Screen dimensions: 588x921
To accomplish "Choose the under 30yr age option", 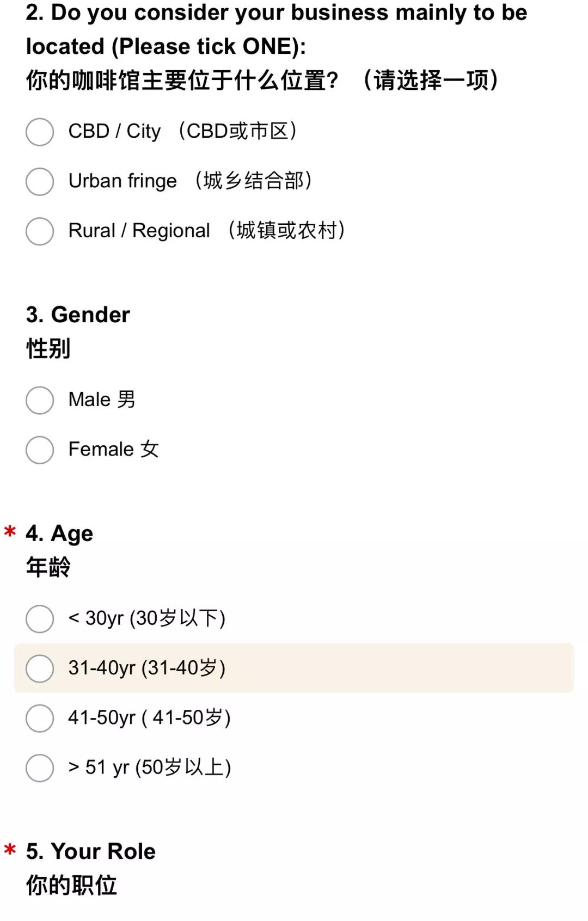I will point(40,619).
